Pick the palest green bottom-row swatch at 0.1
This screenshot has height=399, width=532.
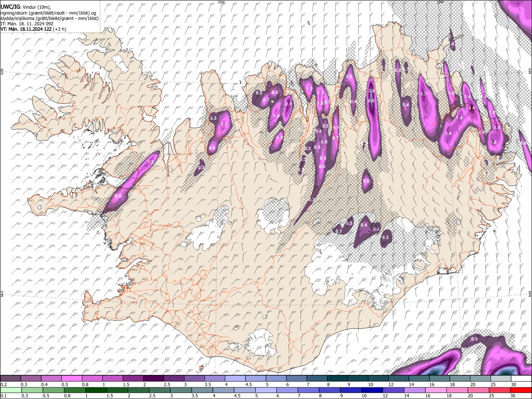pyautogui.click(x=10, y=390)
